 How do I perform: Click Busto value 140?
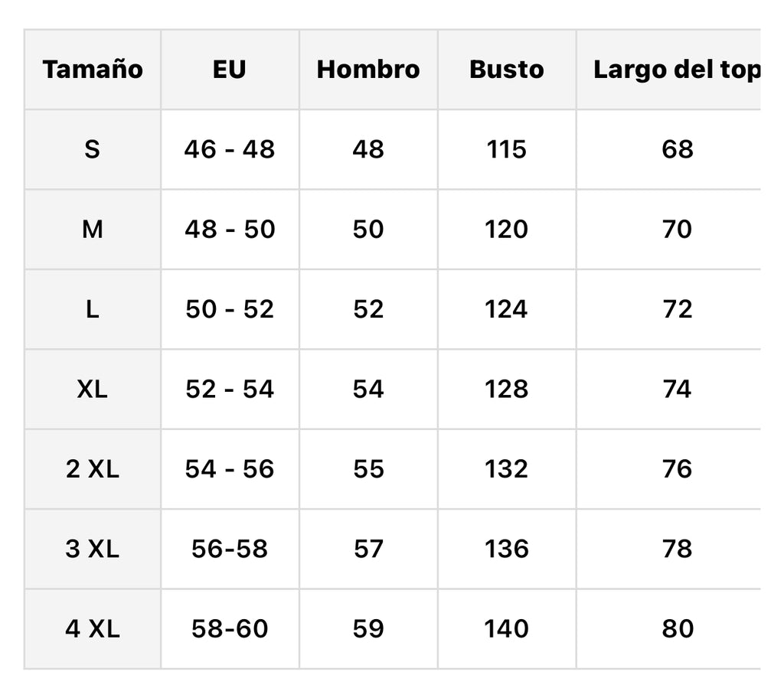(507, 629)
